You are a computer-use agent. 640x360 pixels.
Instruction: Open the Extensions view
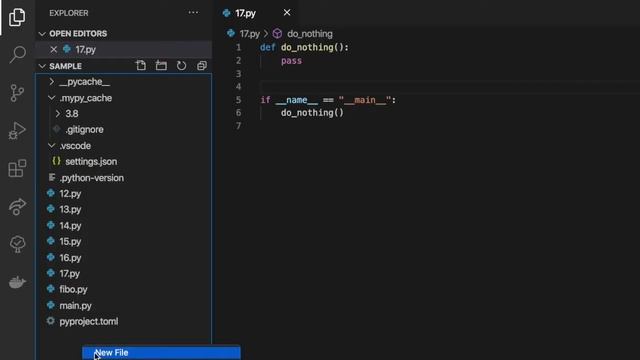coord(17,168)
